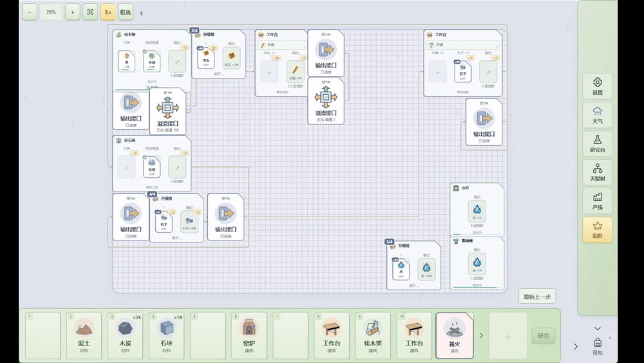Click the 输出接口 node under the 石镐 工作台
This screenshot has height=363, width=644.
click(484, 122)
